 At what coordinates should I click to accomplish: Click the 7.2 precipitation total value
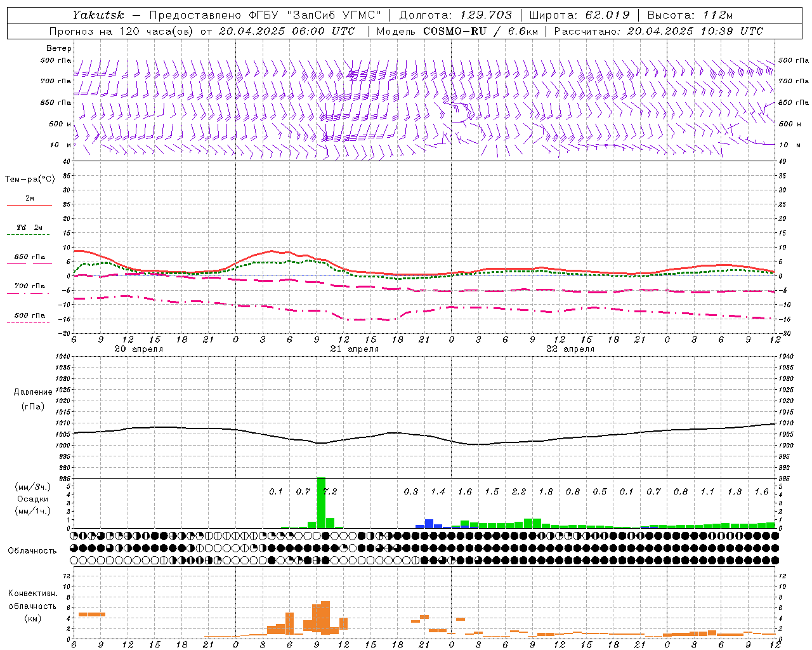pyautogui.click(x=331, y=491)
